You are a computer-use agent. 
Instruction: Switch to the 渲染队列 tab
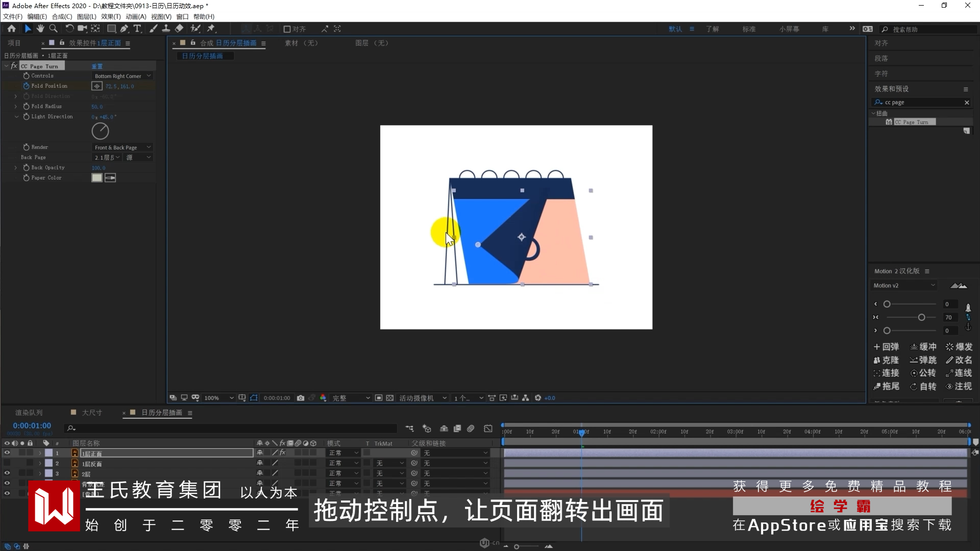coord(29,412)
